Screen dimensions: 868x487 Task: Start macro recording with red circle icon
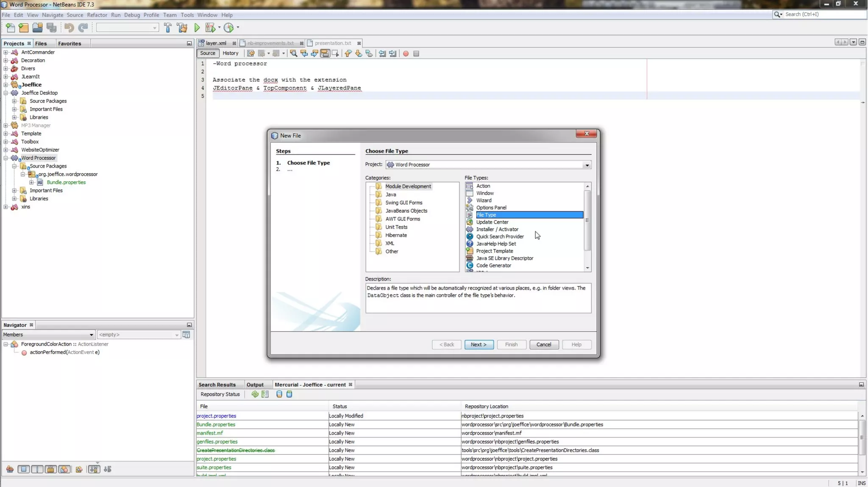406,54
